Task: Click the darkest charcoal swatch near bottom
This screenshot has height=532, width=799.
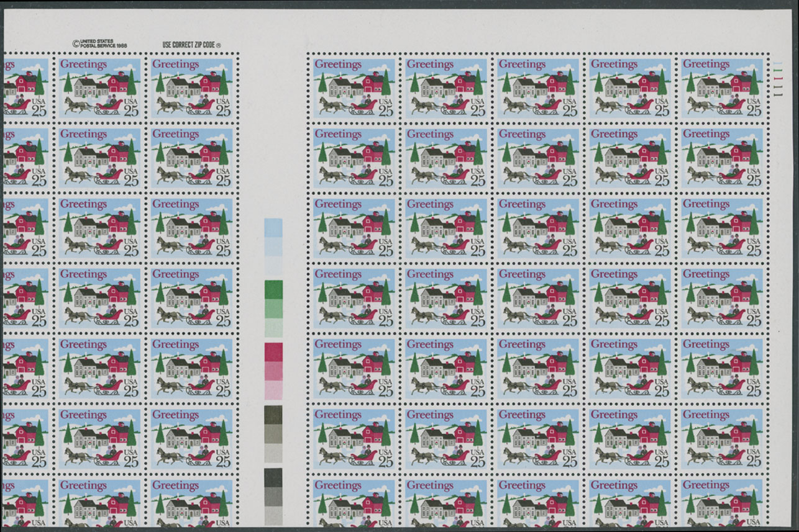Action: pos(273,477)
